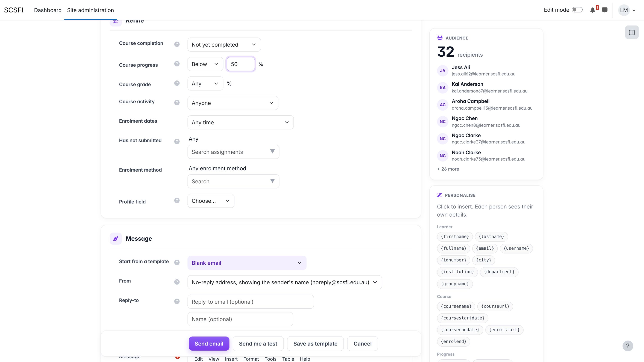The width and height of the screenshot is (644, 362).
Task: Show help for Course activity
Action: click(x=177, y=103)
